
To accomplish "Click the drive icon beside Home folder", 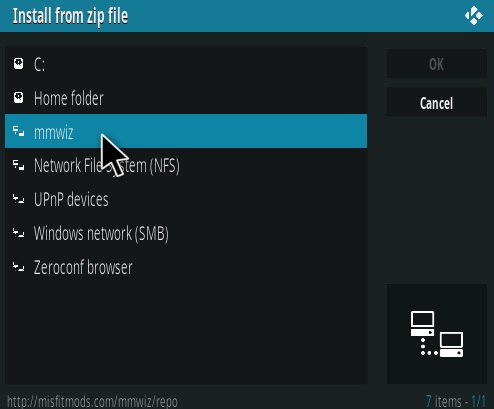I will click(x=19, y=98).
